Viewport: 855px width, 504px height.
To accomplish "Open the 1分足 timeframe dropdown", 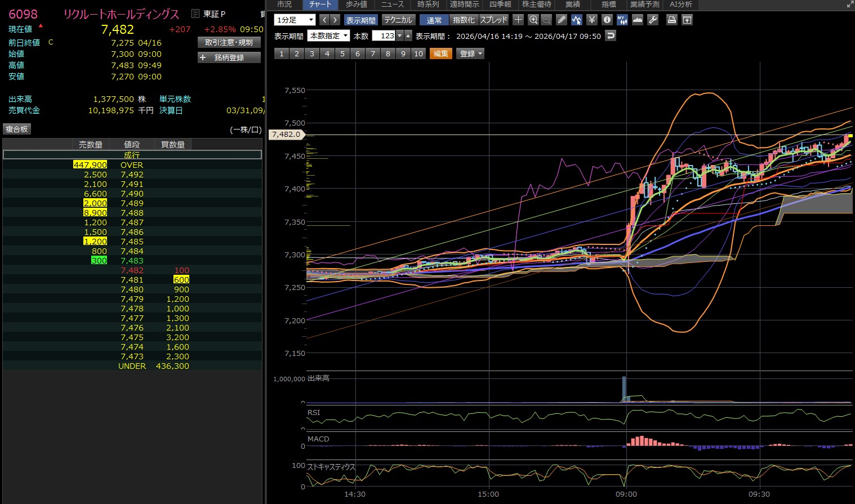I will tap(295, 20).
